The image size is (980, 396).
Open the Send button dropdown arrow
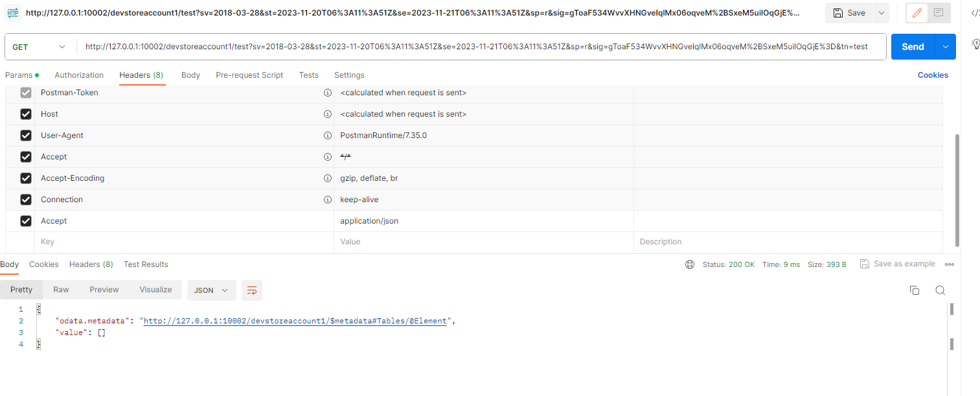[944, 46]
